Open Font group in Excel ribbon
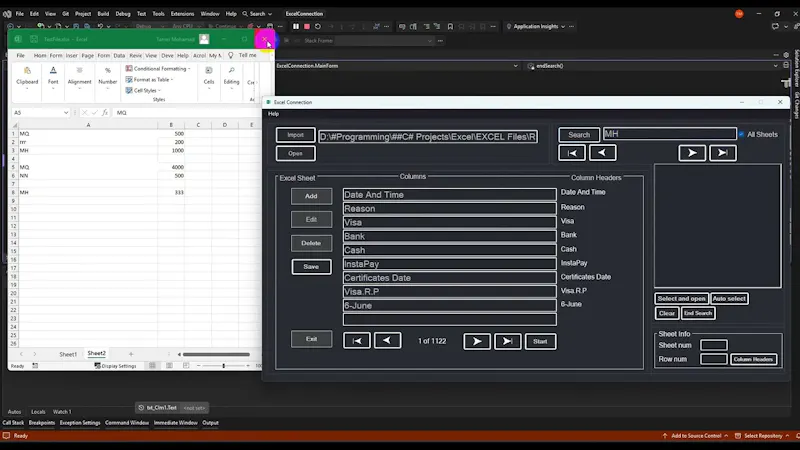 click(53, 78)
